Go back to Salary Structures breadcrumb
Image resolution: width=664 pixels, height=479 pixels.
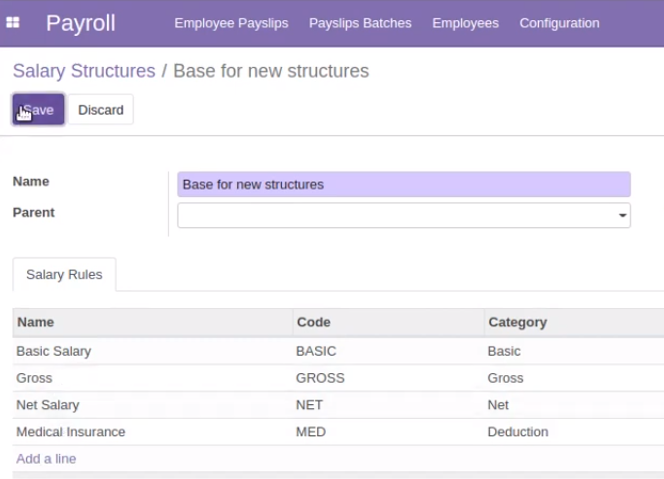pos(84,71)
